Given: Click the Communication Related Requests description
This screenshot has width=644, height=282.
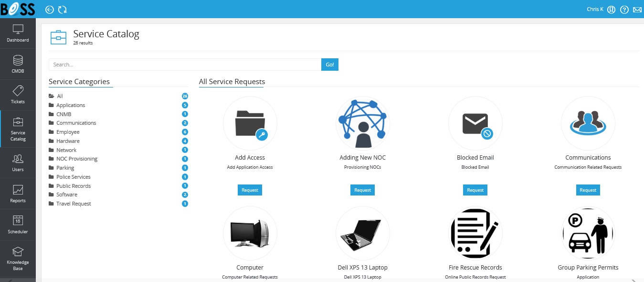Looking at the screenshot, I should coord(588,167).
